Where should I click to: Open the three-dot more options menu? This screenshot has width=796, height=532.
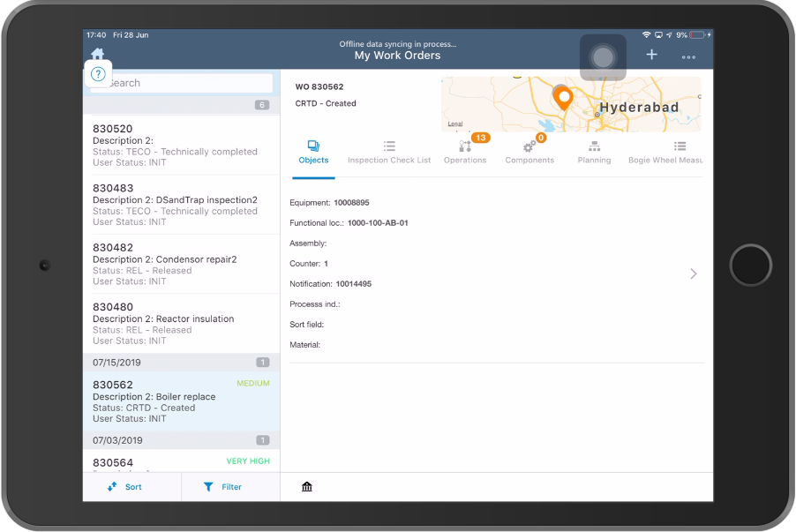[688, 57]
